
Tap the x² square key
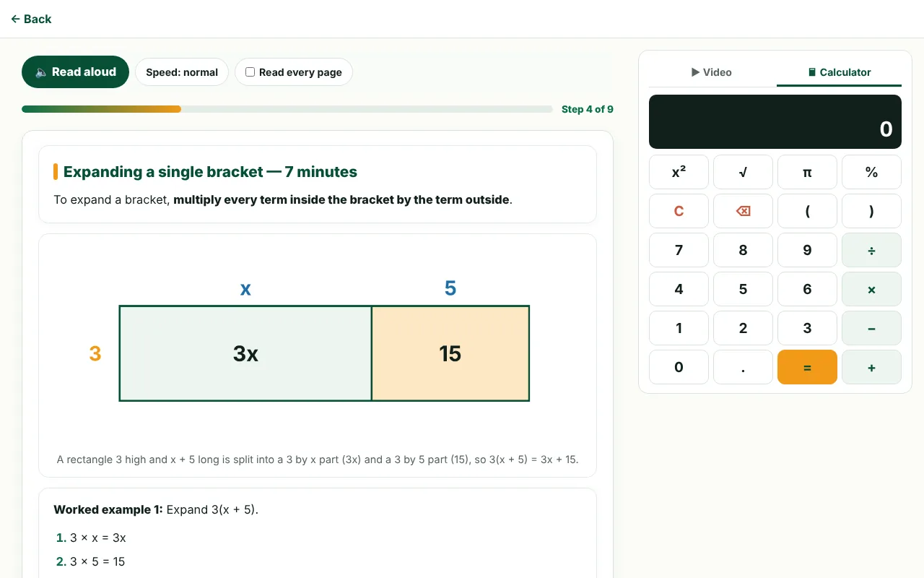click(679, 172)
